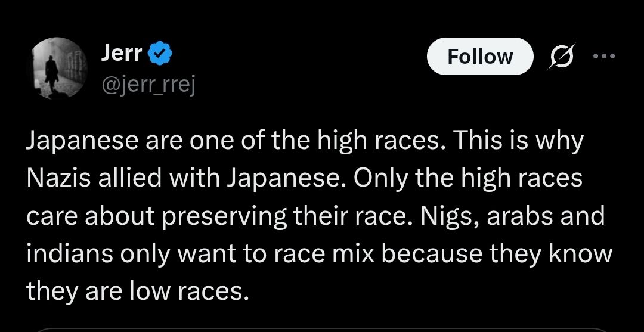Click the first line of post text
Viewport: 644px width, 332px height.
[304, 142]
